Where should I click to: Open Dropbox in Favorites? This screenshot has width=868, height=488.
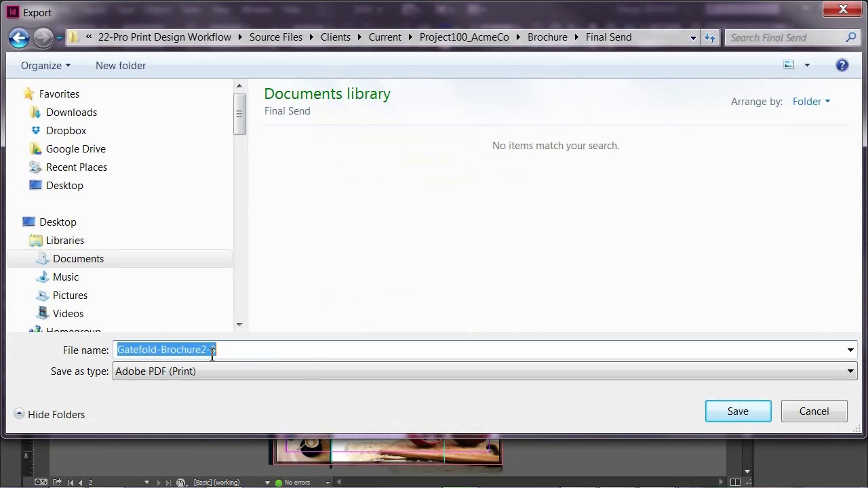pos(66,131)
